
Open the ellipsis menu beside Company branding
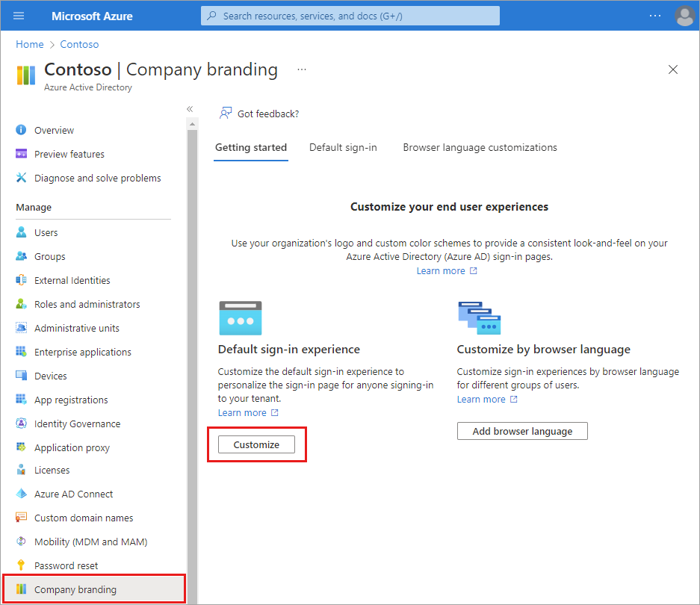pyautogui.click(x=301, y=69)
